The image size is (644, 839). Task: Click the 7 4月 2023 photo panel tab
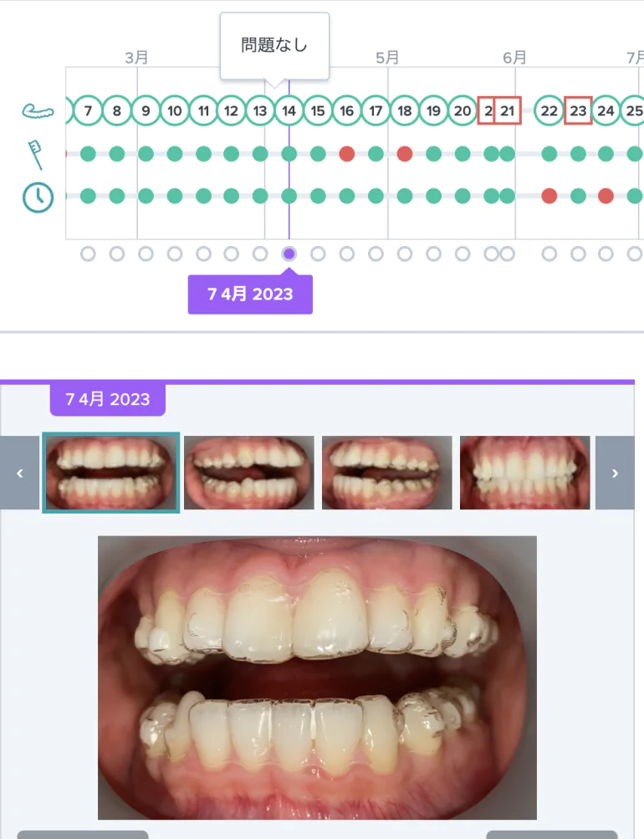[108, 399]
